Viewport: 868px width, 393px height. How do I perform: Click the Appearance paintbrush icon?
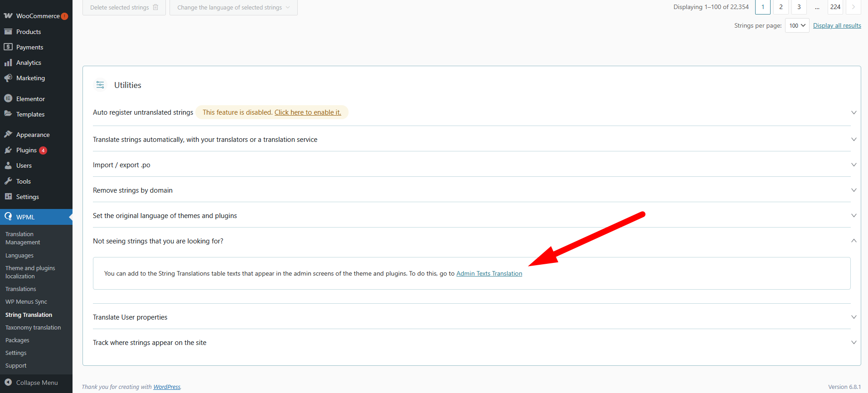click(8, 134)
